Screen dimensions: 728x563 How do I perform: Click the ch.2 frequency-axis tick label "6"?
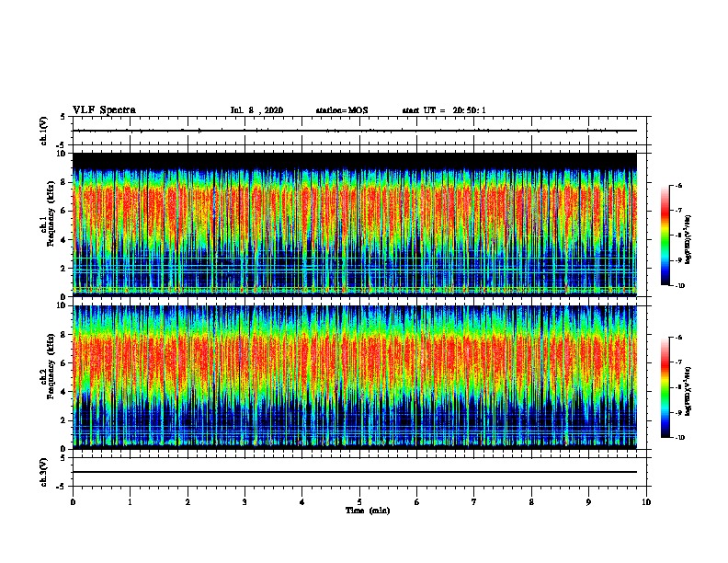tap(64, 362)
